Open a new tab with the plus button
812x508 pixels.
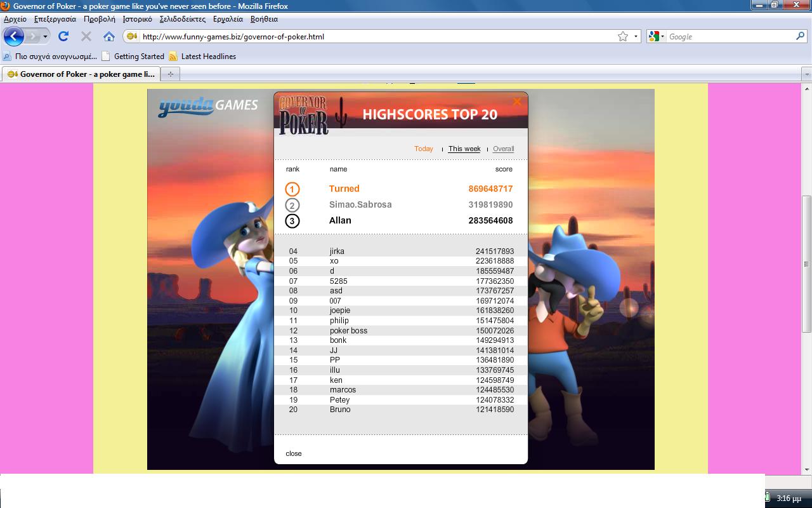[x=170, y=74]
